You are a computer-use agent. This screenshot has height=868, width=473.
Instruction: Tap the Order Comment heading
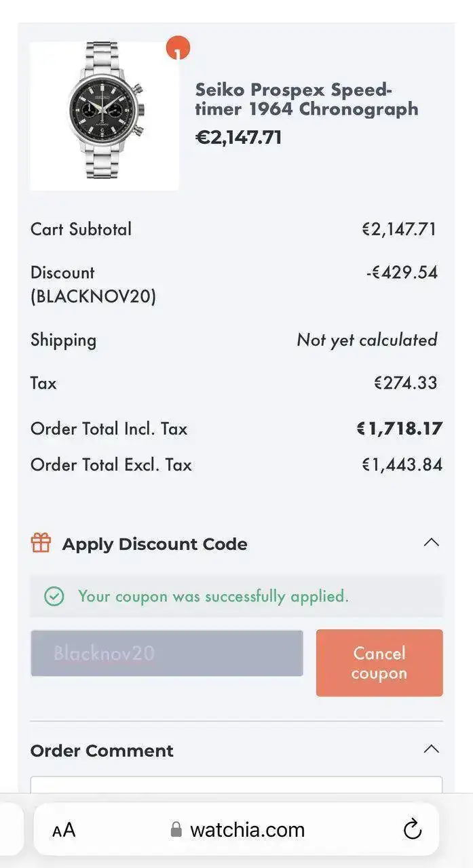102,751
